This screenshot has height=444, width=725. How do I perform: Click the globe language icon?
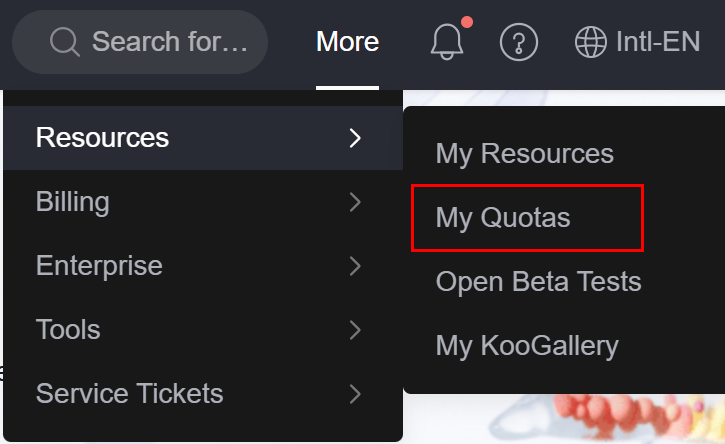591,42
